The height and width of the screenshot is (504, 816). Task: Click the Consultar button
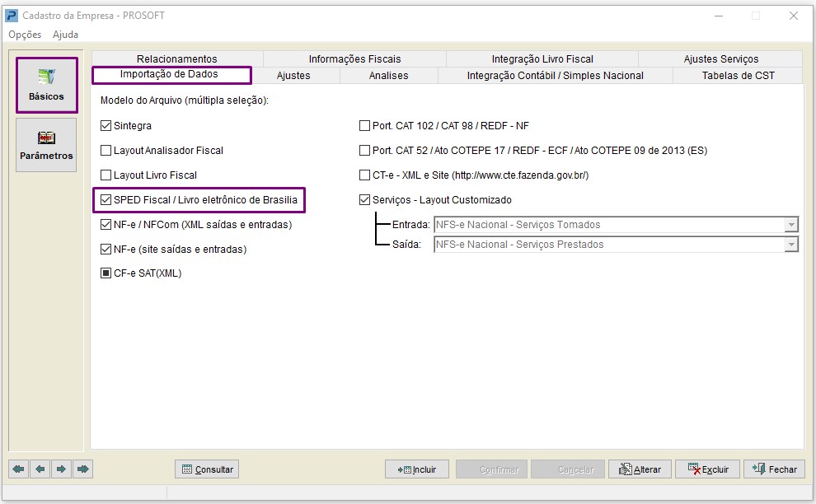[207, 469]
